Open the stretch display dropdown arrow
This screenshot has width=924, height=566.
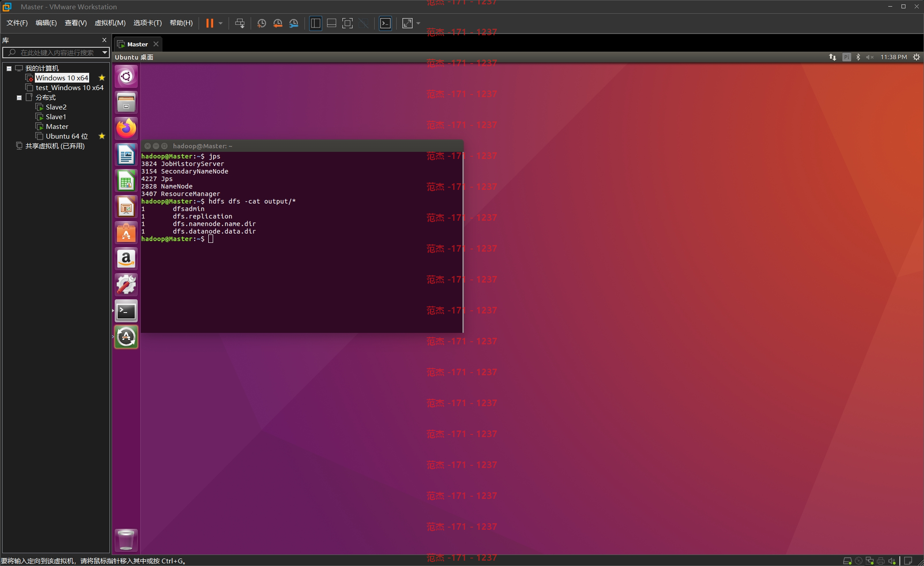pyautogui.click(x=418, y=23)
